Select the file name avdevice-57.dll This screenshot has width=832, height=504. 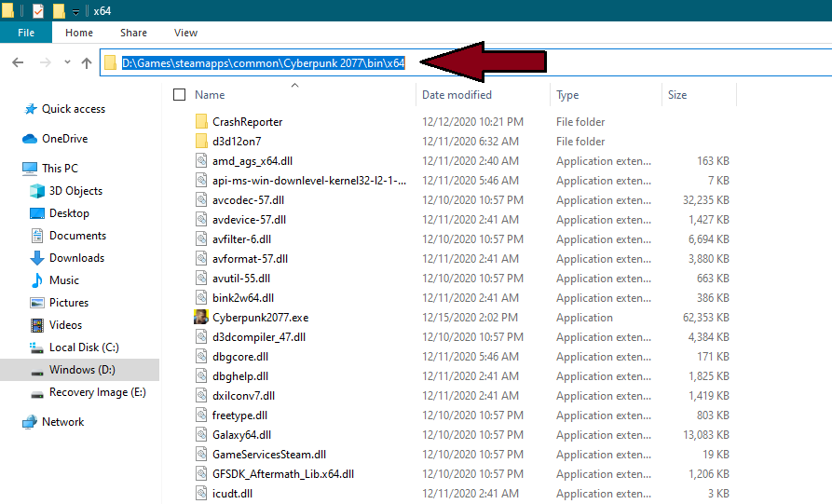pos(249,220)
